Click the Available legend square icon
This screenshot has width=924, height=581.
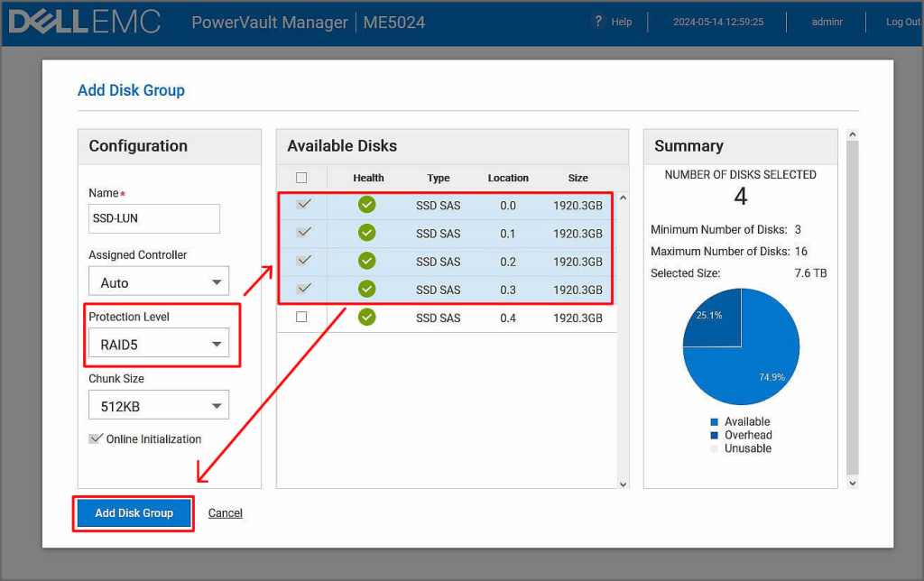715,422
